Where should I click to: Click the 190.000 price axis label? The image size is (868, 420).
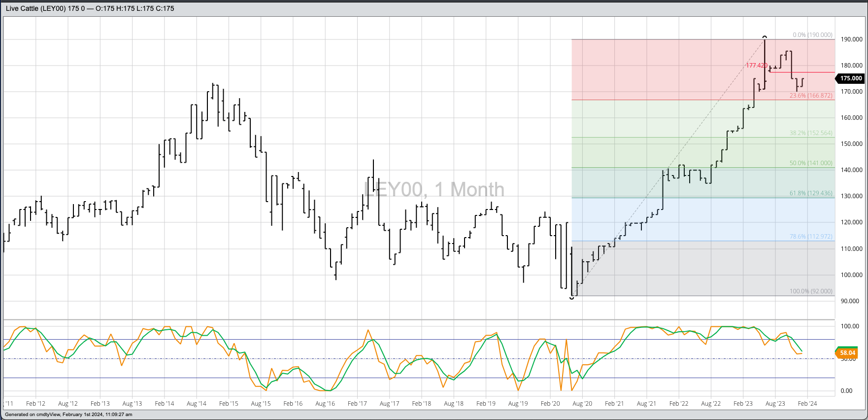(x=851, y=39)
